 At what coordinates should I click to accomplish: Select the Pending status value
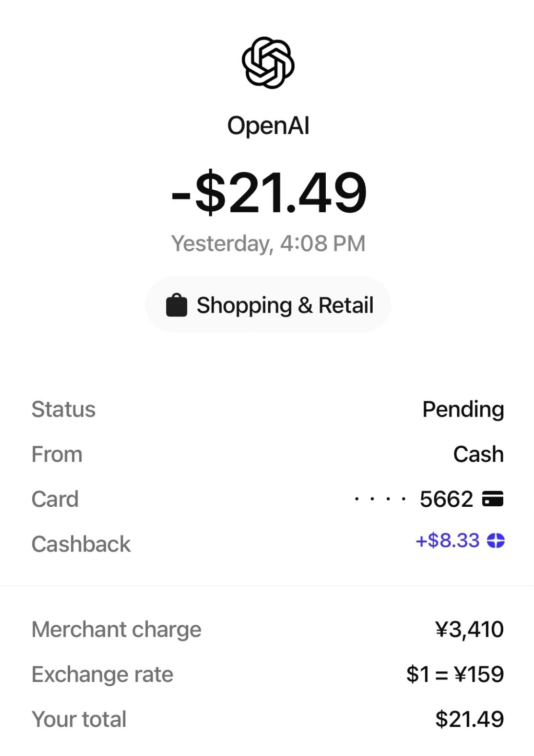(463, 409)
